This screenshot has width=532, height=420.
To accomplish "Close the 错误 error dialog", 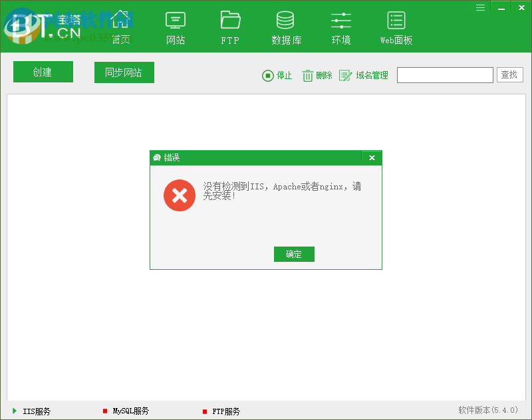I will (372, 157).
